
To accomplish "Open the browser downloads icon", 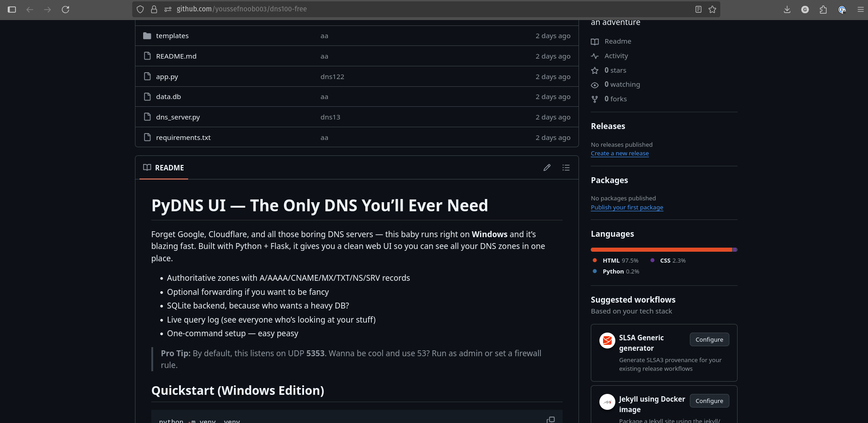I will coord(787,10).
